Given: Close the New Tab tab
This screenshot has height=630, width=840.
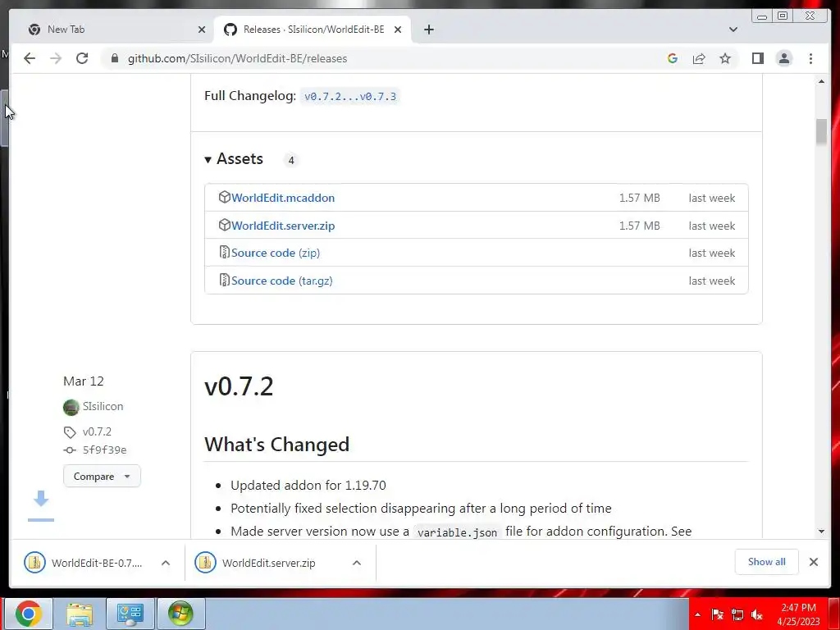Looking at the screenshot, I should [202, 30].
